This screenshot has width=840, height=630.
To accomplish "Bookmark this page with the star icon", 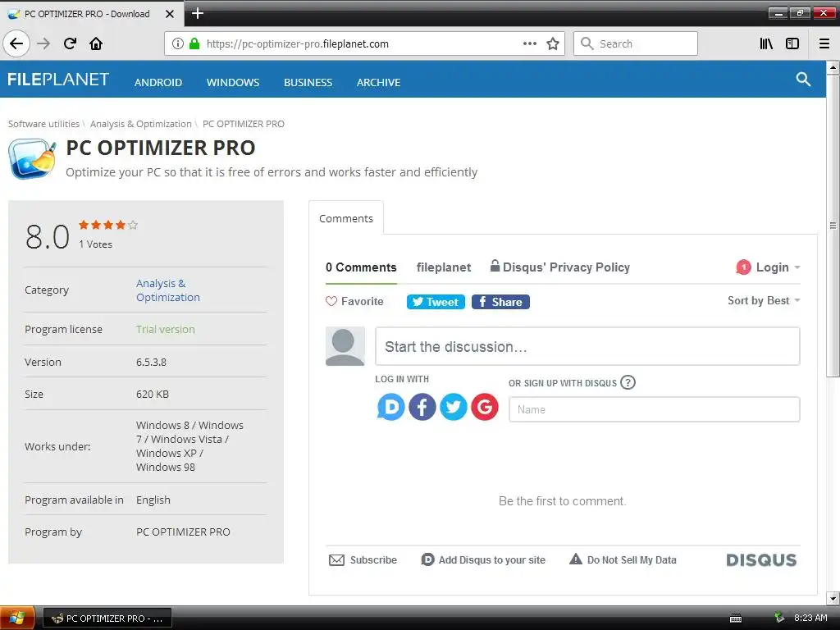I will [x=553, y=43].
